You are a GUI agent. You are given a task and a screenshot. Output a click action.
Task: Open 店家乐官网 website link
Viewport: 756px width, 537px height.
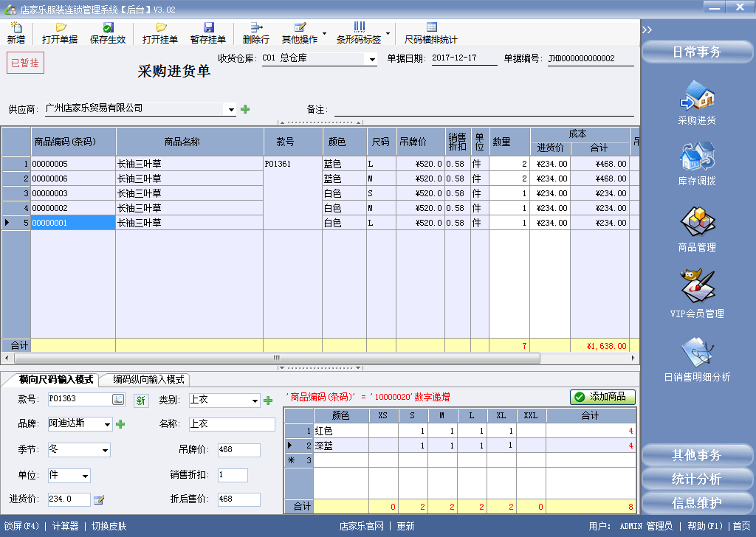(x=362, y=526)
